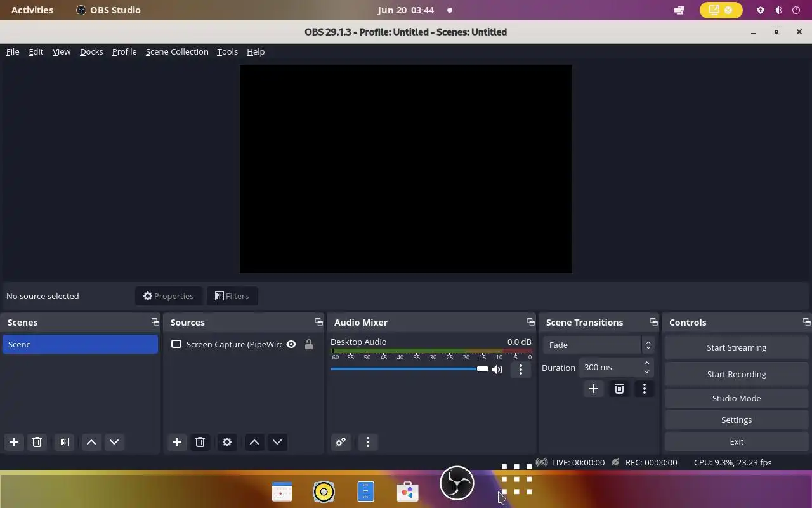This screenshot has height=508, width=812.
Task: Open Desktop Audio three-dot menu
Action: [521, 369]
